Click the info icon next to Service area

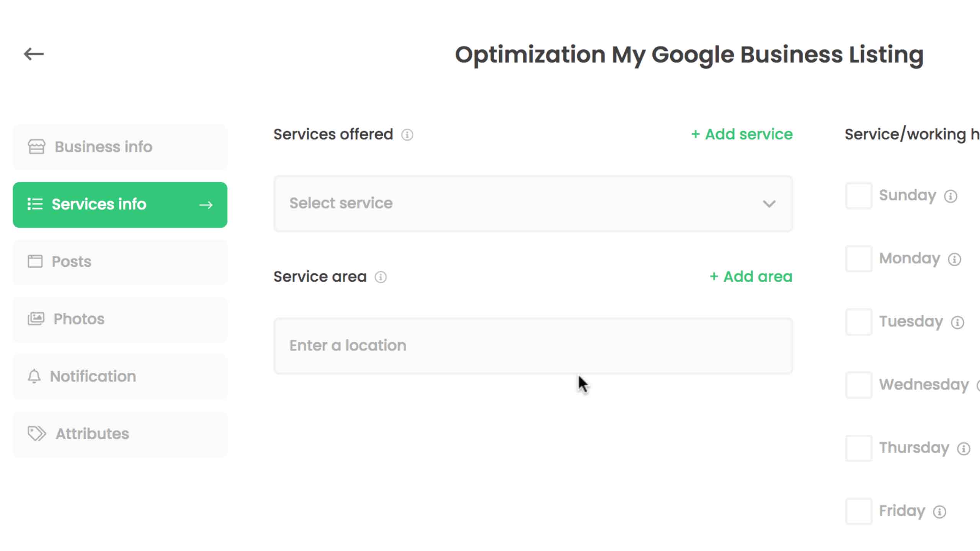pyautogui.click(x=381, y=277)
